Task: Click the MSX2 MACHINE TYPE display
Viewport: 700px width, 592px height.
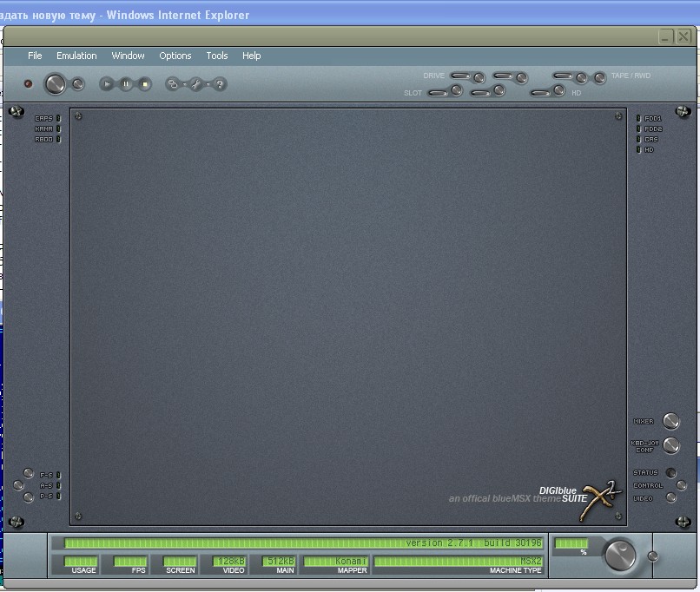Action: point(458,562)
